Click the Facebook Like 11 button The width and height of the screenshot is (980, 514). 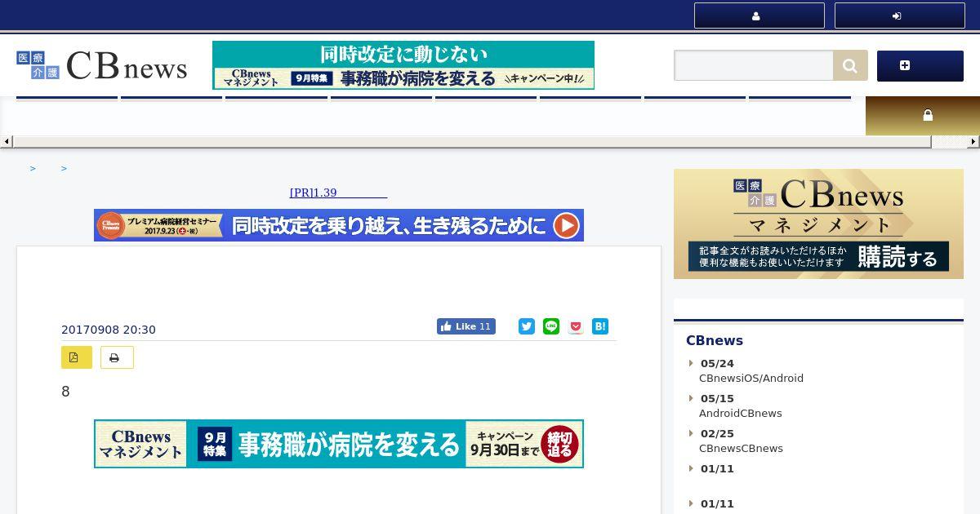coord(466,326)
